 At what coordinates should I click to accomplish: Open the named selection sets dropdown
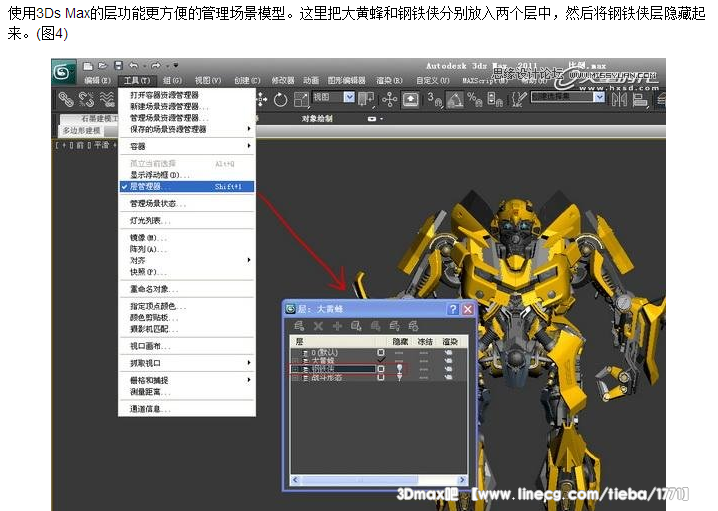[599, 97]
